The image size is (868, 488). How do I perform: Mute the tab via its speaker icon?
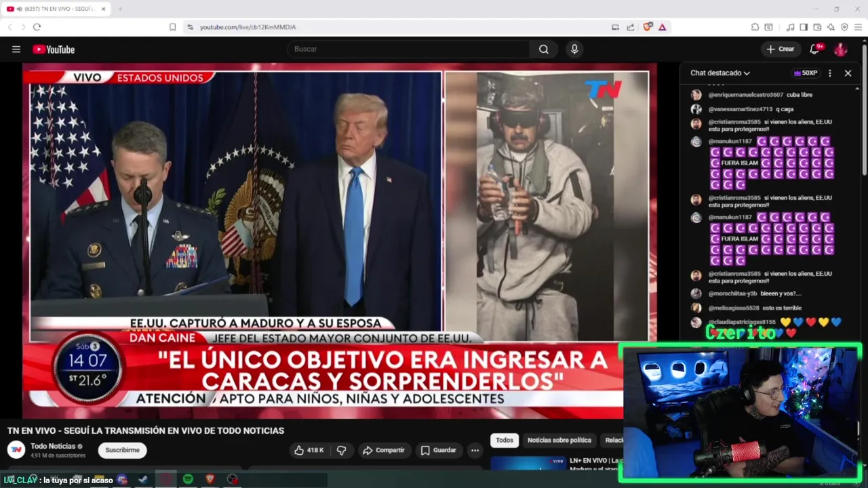[x=19, y=9]
